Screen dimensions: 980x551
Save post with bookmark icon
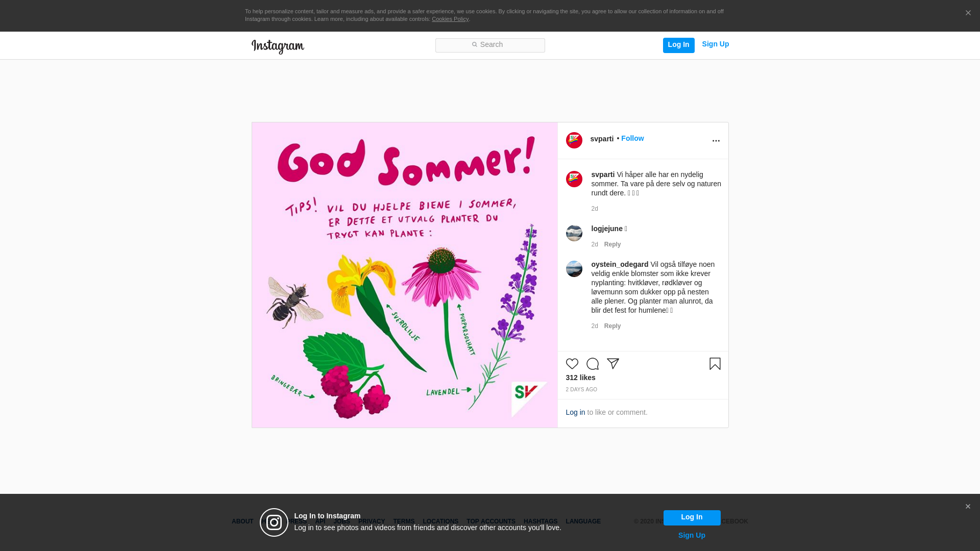point(715,364)
